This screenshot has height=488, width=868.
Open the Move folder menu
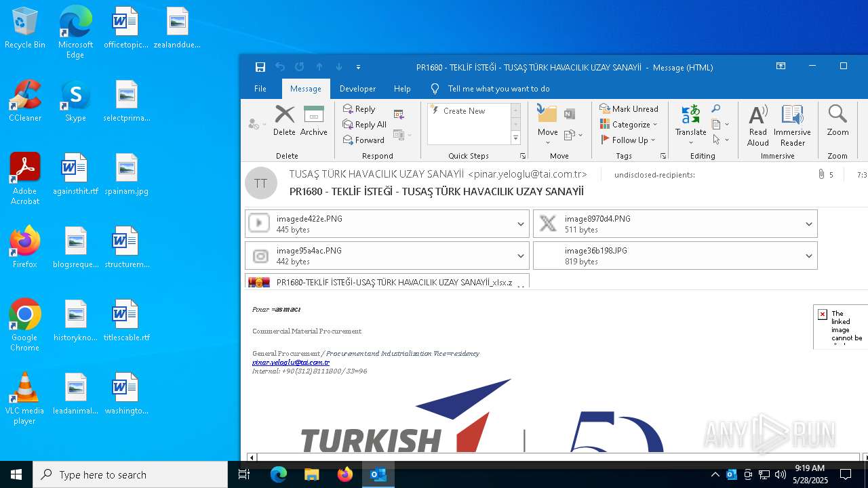(547, 124)
